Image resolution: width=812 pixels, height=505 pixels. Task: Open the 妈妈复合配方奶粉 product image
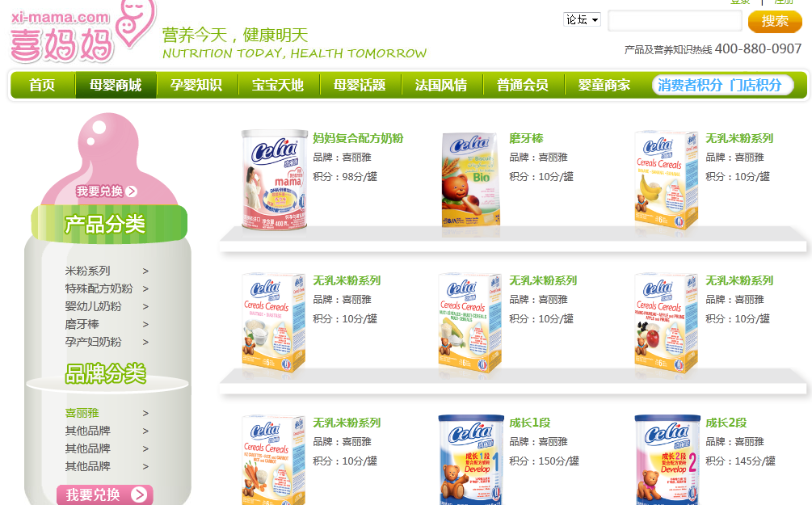pos(275,179)
